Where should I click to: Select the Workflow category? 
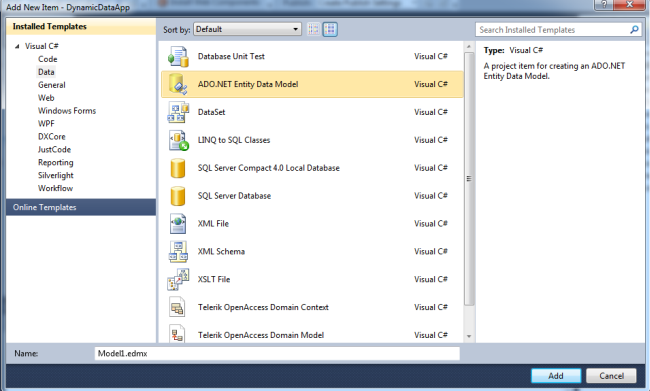tap(56, 188)
